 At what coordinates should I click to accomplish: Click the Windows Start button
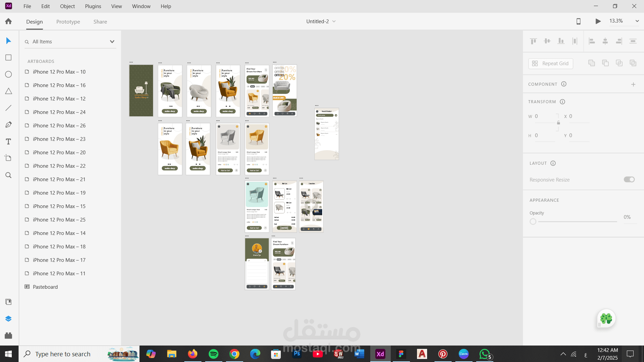click(x=9, y=354)
